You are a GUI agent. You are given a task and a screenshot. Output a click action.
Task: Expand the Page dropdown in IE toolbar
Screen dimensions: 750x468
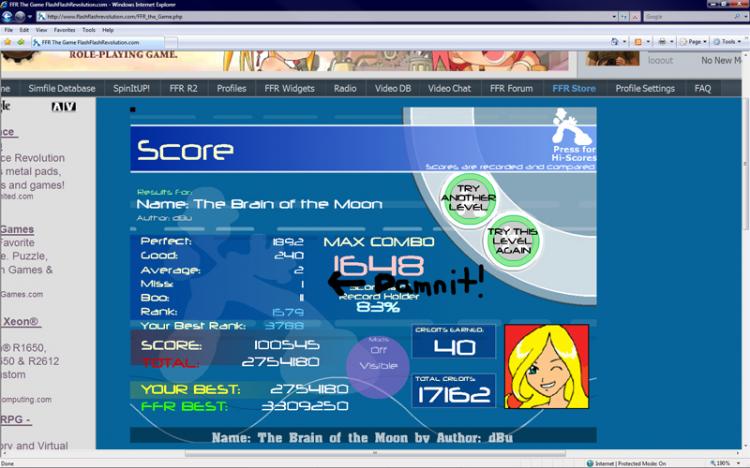pos(696,43)
